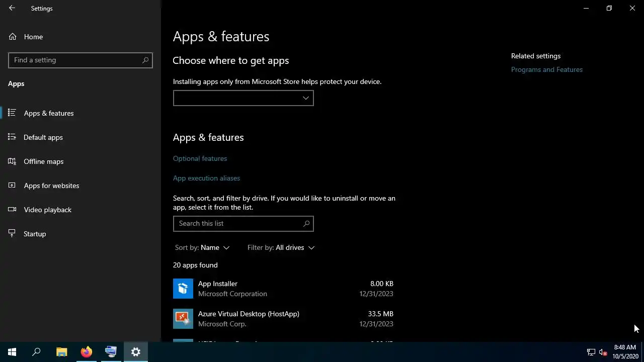Image resolution: width=644 pixels, height=362 pixels.
Task: Open Programs and Features related link
Action: [x=547, y=69]
